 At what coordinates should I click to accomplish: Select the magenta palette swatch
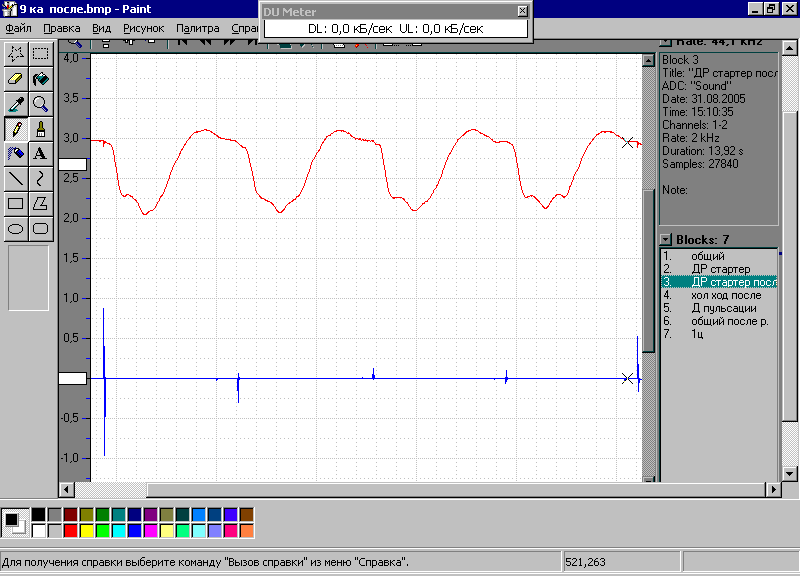151,531
